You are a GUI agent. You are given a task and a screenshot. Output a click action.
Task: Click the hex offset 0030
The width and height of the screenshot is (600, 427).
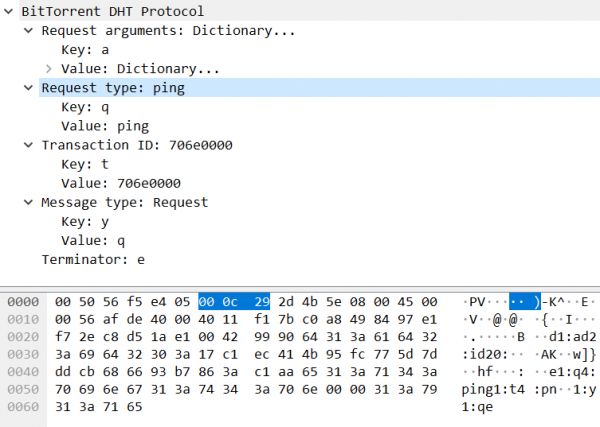(x=23, y=354)
